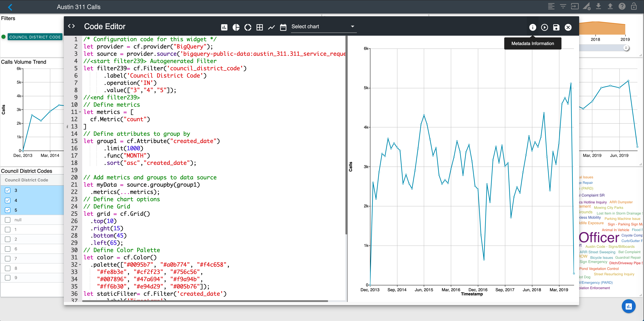Select the line trend icon in Code Editor
Viewport: 644px width, 321px height.
point(271,27)
